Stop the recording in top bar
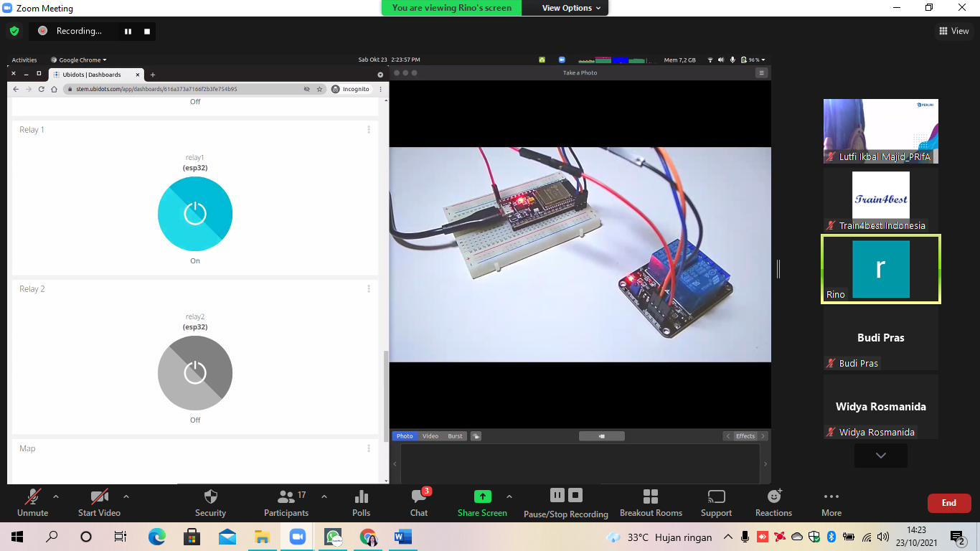980x551 pixels. 147,31
